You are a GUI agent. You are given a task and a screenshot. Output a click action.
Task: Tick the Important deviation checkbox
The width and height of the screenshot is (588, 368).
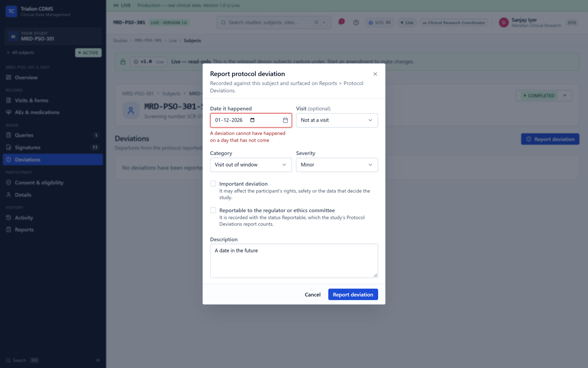(x=213, y=184)
